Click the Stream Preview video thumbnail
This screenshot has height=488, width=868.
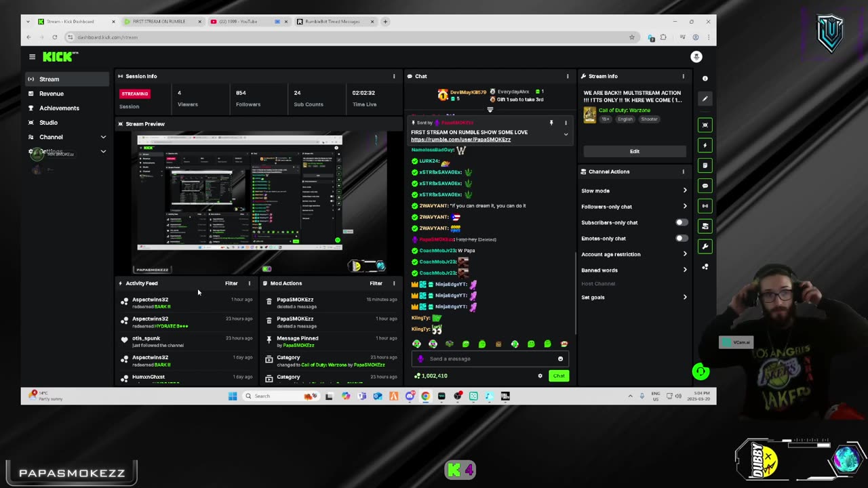[258, 202]
